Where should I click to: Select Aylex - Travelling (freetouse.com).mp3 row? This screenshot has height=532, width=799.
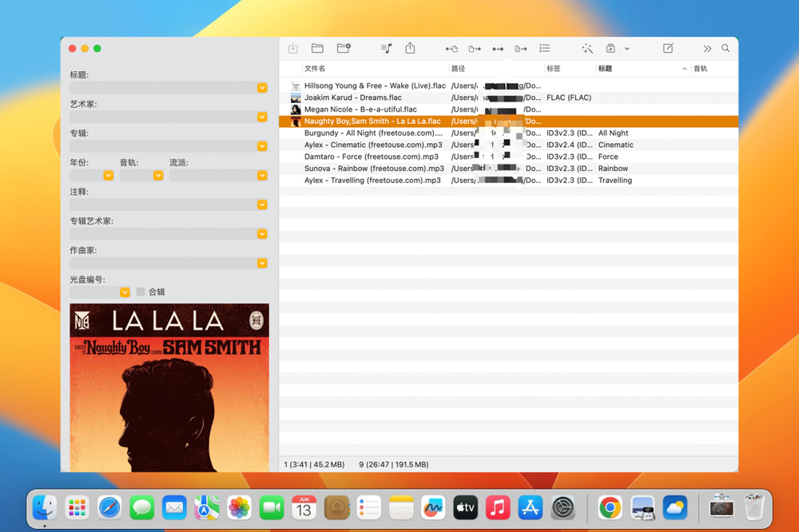click(x=508, y=181)
